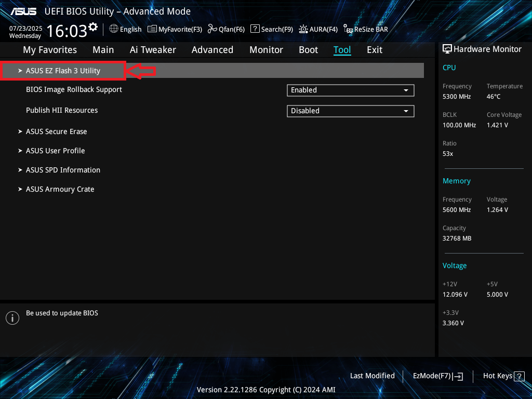Open AURA(F4) lighting icon

tap(303, 29)
